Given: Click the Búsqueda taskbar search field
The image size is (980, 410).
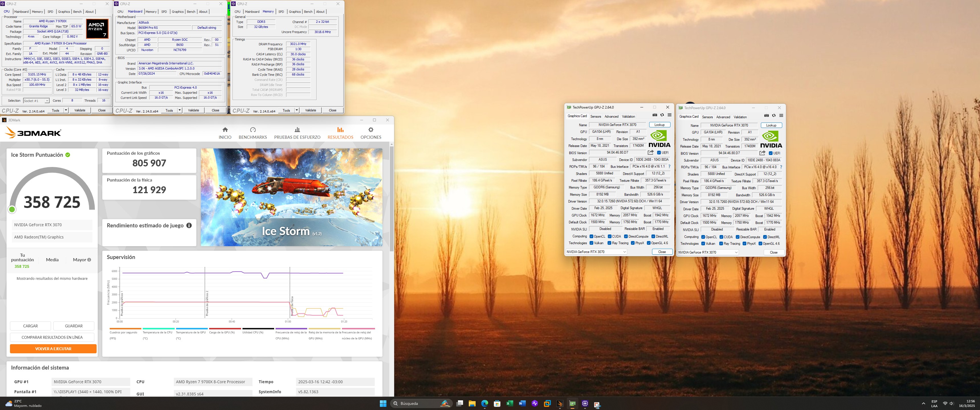Looking at the screenshot, I should [421, 403].
